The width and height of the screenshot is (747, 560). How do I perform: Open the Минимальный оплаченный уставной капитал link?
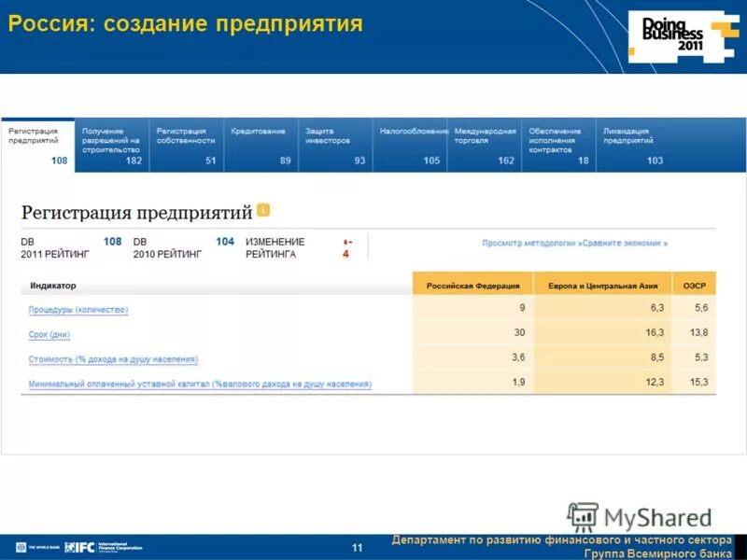pyautogui.click(x=200, y=384)
